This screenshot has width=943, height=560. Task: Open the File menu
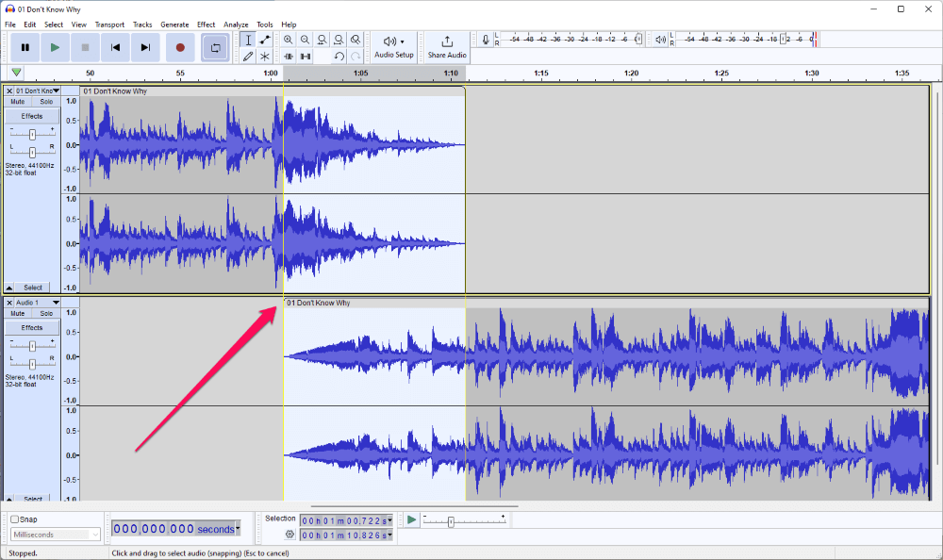10,25
